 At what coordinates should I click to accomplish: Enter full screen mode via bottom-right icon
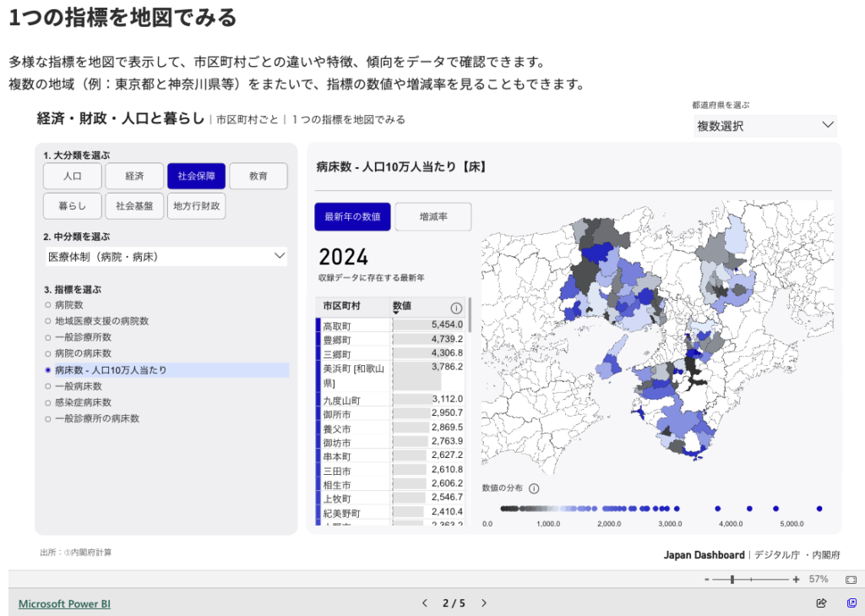pos(851,603)
